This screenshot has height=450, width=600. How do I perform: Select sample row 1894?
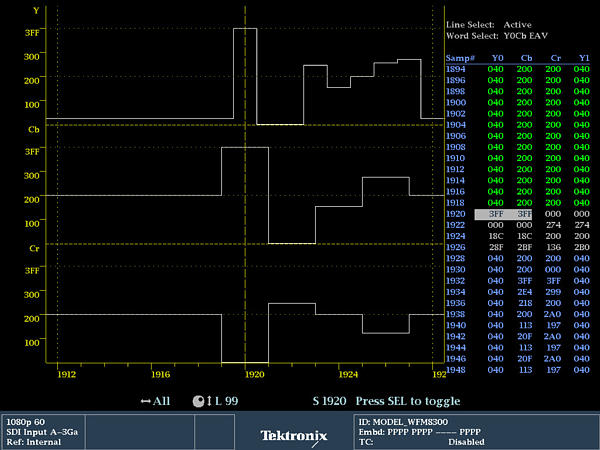click(x=455, y=69)
